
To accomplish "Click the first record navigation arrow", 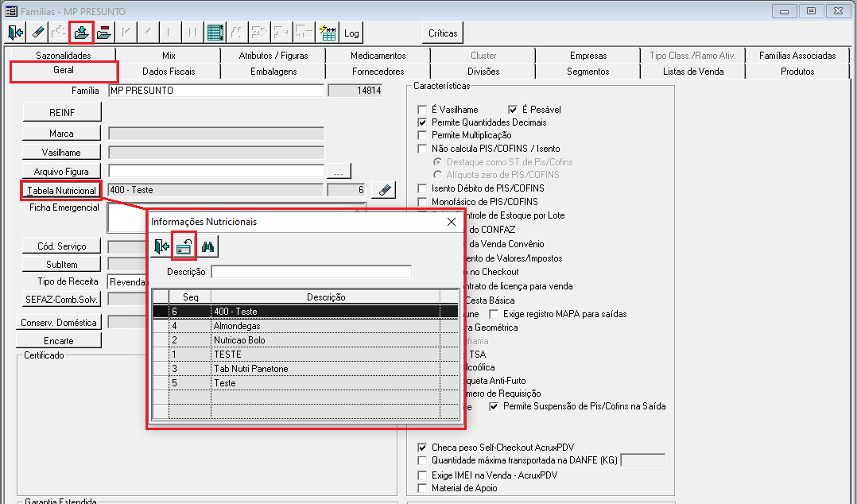I will click(x=126, y=33).
